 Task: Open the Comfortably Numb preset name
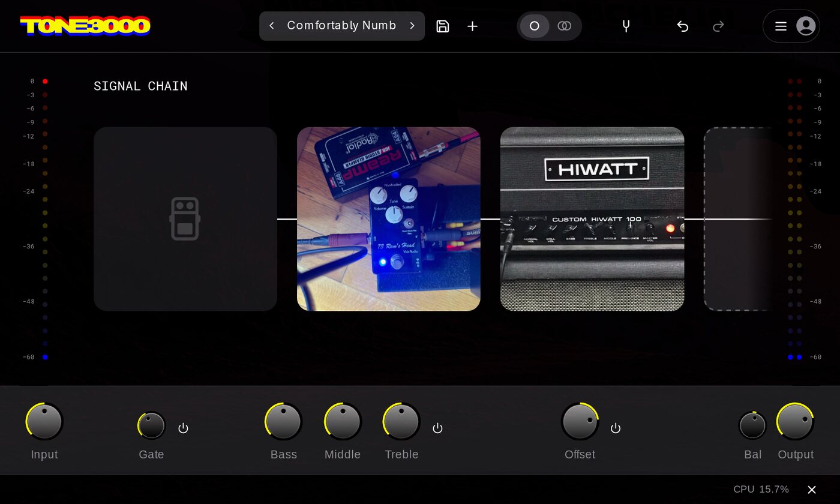tap(341, 26)
